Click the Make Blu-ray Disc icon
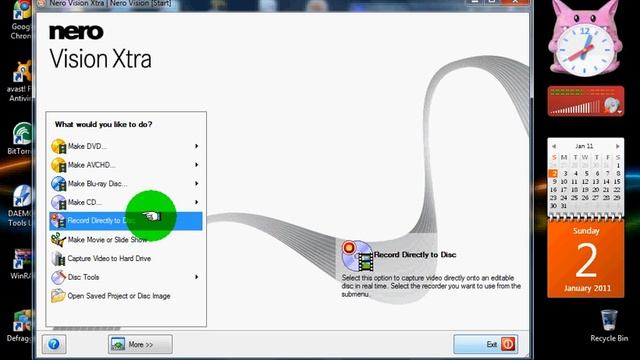The image size is (640, 360). point(58,184)
